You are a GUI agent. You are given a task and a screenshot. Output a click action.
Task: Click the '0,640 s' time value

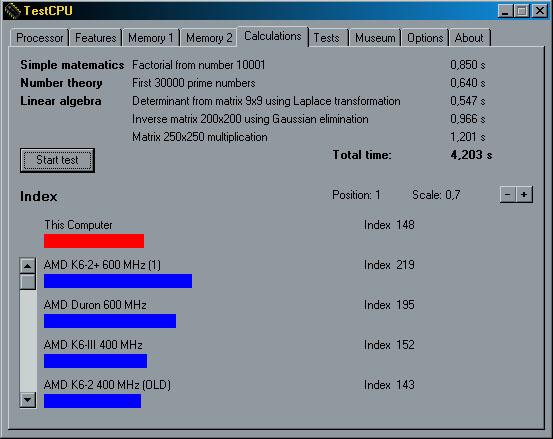[x=468, y=83]
